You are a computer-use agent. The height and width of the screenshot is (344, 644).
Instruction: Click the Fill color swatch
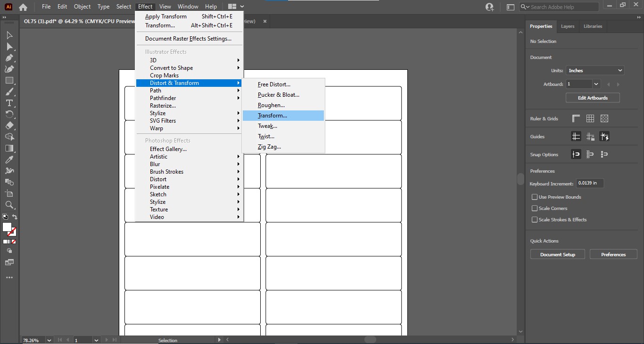7,227
